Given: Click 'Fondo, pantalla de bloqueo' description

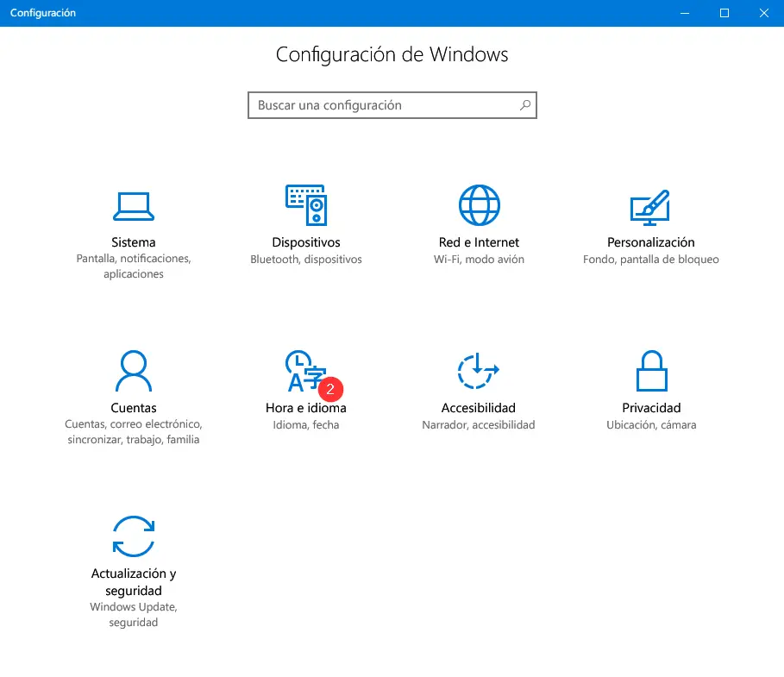Looking at the screenshot, I should [651, 260].
